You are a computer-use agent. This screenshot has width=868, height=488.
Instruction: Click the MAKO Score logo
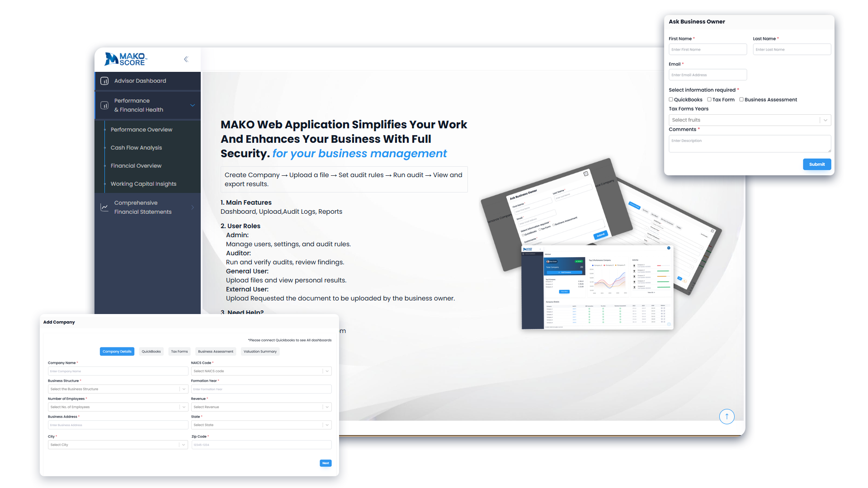click(x=125, y=59)
